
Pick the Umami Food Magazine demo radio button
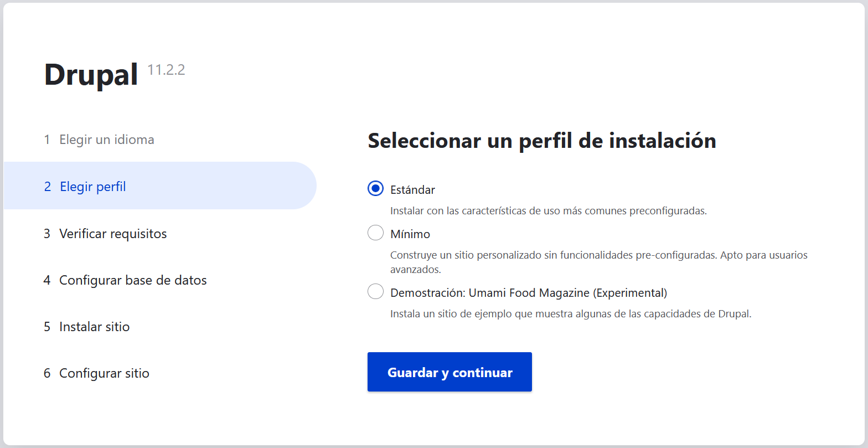(x=375, y=291)
